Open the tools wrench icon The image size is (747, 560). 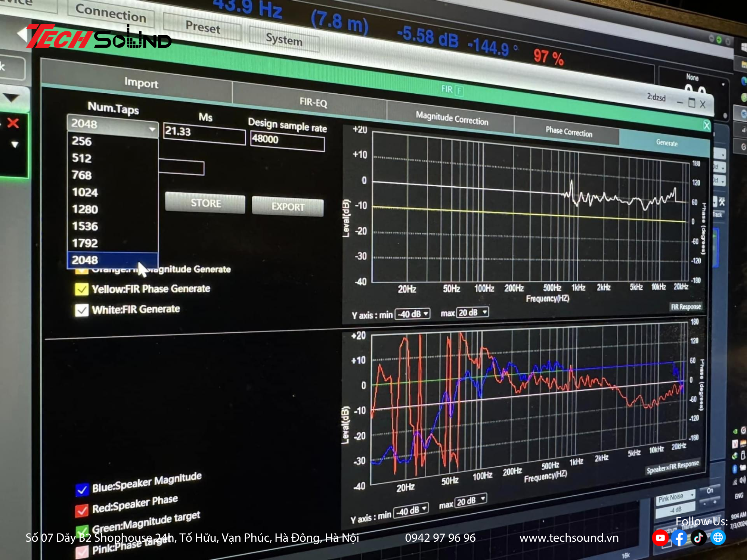click(722, 202)
